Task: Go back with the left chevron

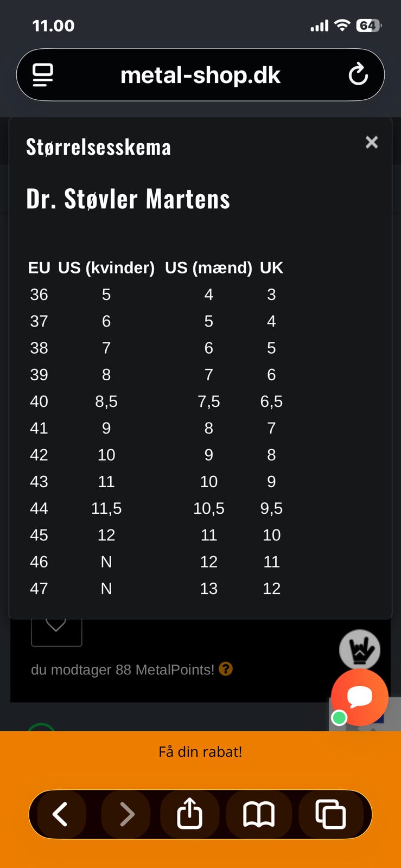Action: click(60, 814)
